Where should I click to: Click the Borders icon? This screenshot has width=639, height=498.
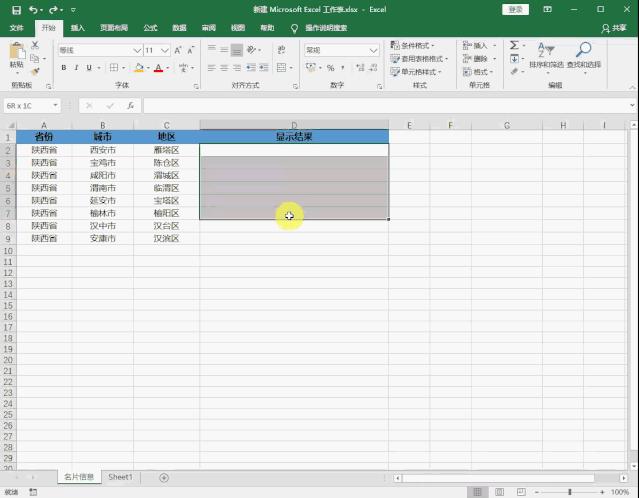pos(114,68)
